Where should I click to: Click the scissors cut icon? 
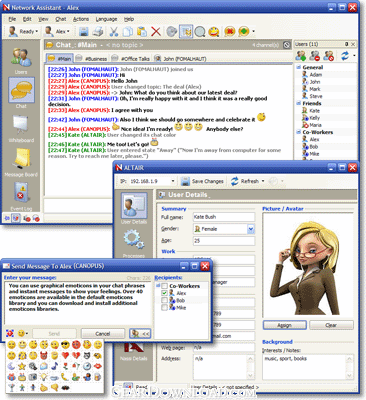[x=114, y=32]
